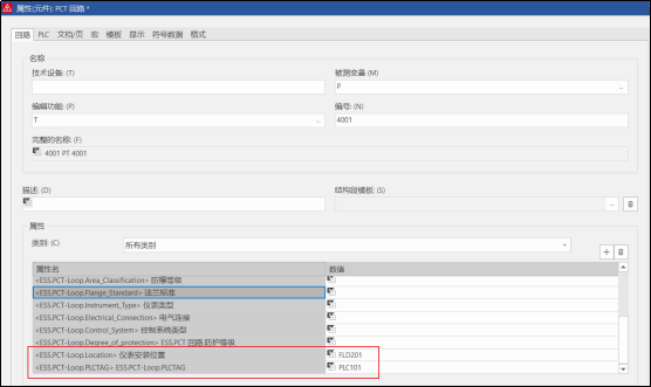This screenshot has width=651, height=387.
Task: Click the property list scroll down arrow
Action: tap(623, 369)
